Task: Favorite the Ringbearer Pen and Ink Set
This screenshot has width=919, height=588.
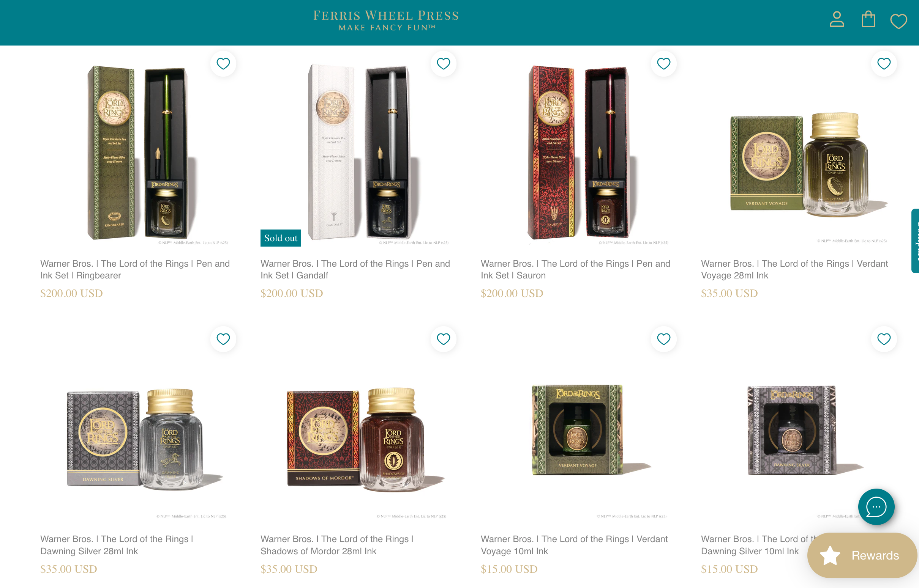Action: 223,63
